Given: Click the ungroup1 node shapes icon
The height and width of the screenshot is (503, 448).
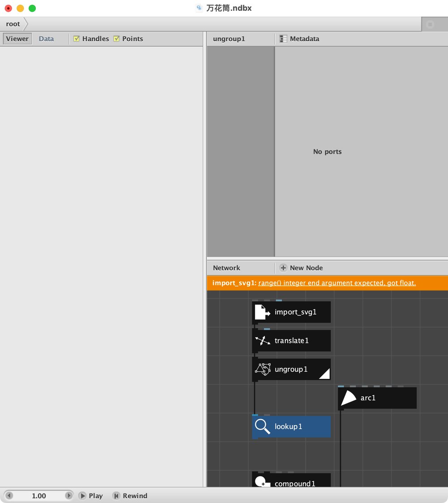Looking at the screenshot, I should 263,369.
